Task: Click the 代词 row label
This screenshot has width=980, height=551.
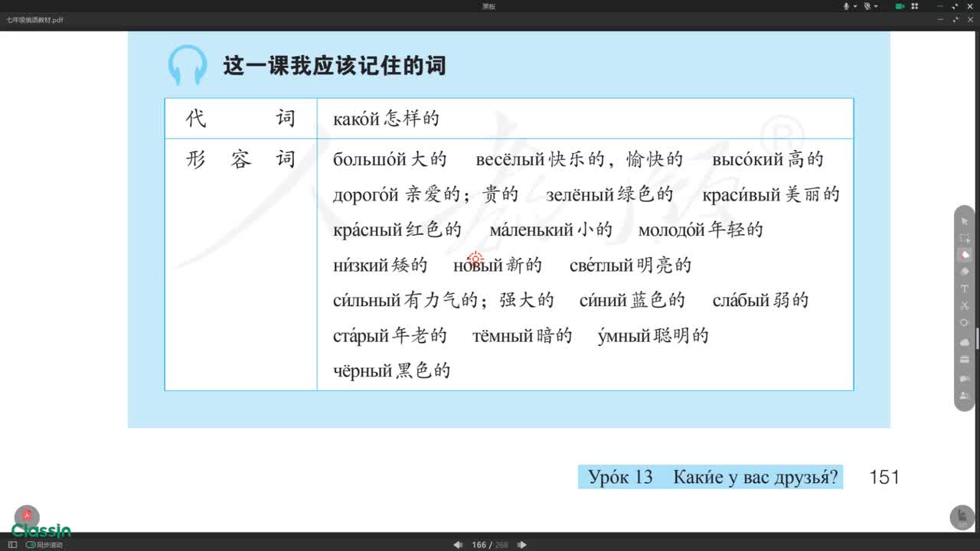Action: (240, 119)
